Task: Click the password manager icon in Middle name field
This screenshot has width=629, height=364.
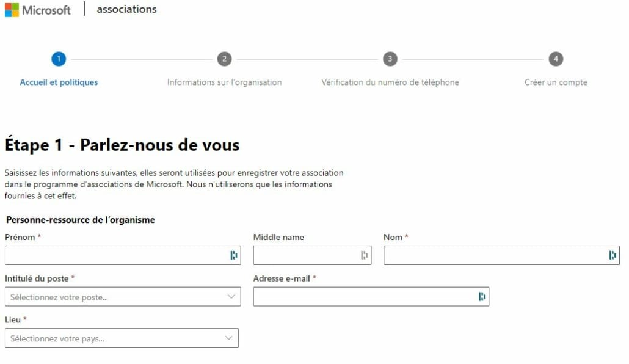Action: (364, 255)
